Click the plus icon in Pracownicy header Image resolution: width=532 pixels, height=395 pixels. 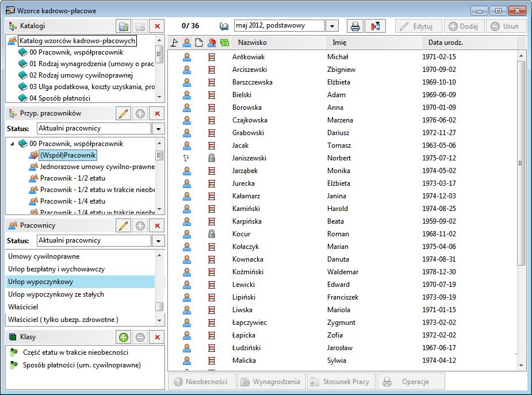(140, 225)
